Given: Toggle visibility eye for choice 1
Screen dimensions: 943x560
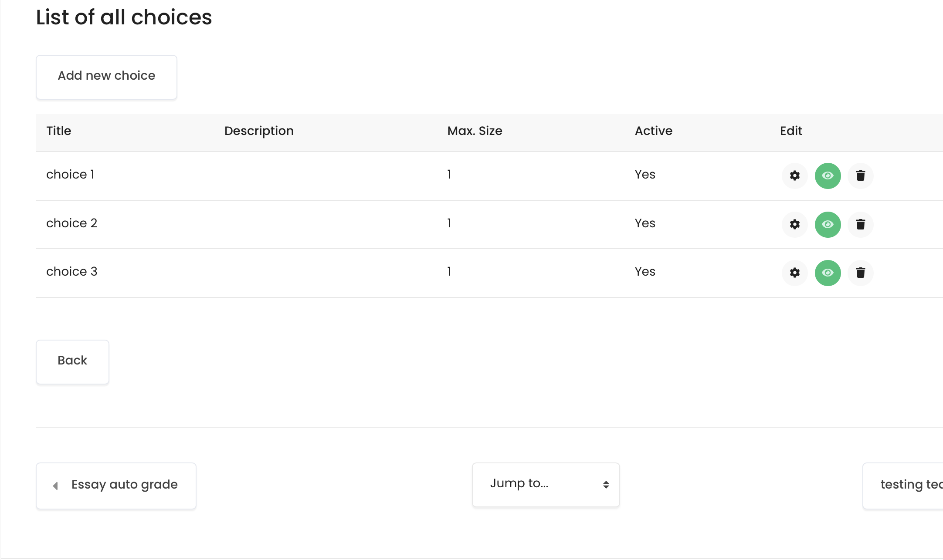Looking at the screenshot, I should [828, 175].
